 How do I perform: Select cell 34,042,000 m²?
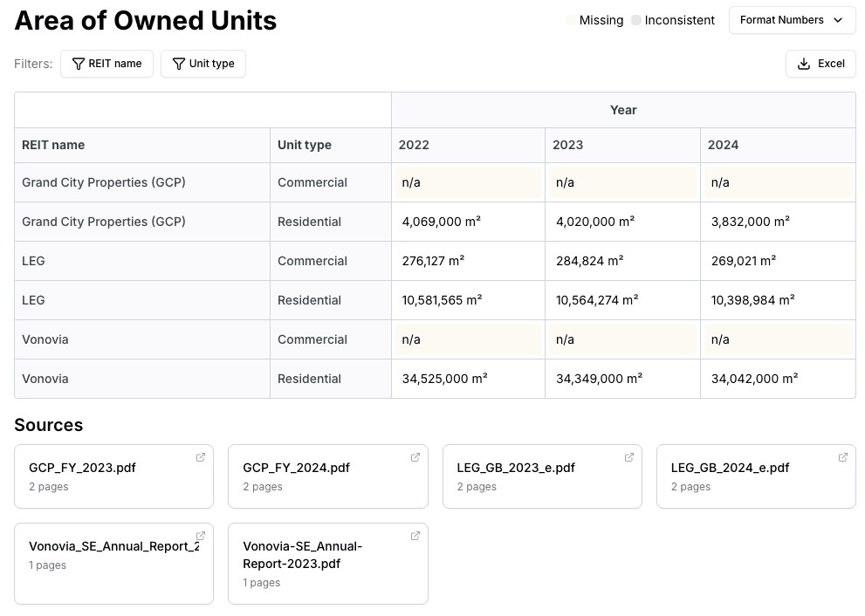tap(778, 379)
